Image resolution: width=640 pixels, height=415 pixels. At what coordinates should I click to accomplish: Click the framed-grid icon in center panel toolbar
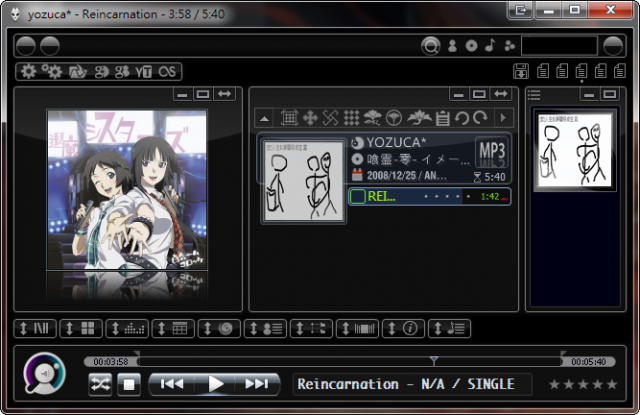289,118
